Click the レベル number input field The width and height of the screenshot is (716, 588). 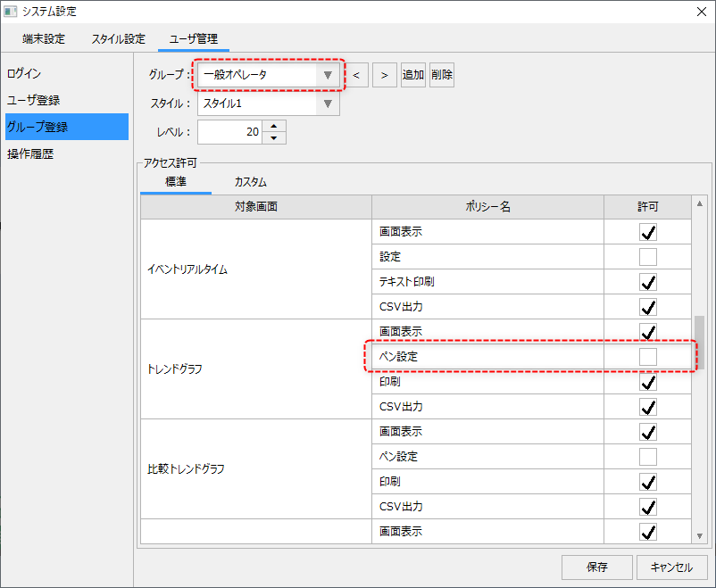230,132
